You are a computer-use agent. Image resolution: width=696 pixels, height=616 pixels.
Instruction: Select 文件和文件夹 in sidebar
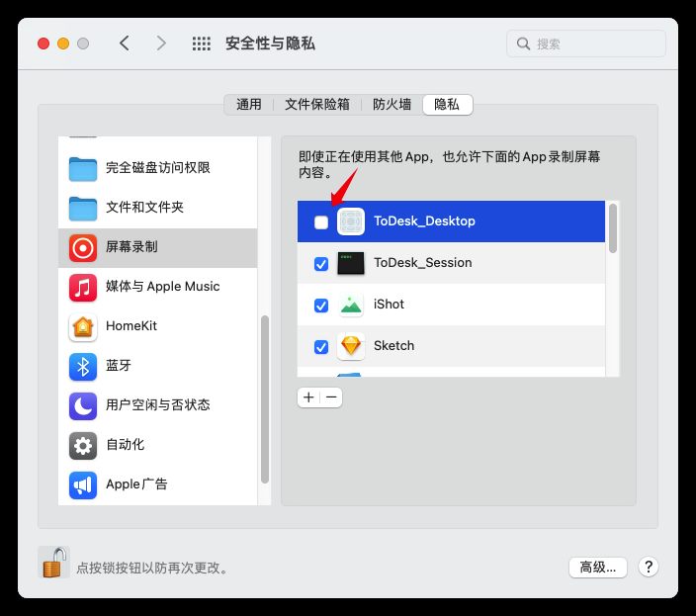coord(157,208)
